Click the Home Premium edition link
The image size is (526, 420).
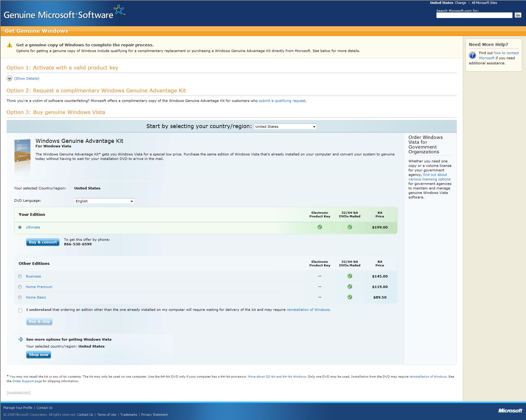tap(39, 287)
